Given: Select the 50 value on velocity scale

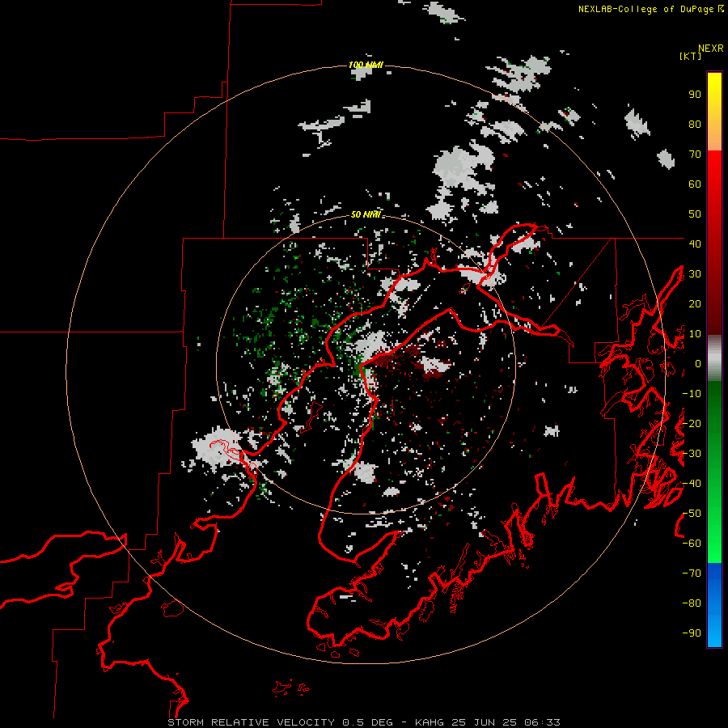Looking at the screenshot, I should click(695, 214).
